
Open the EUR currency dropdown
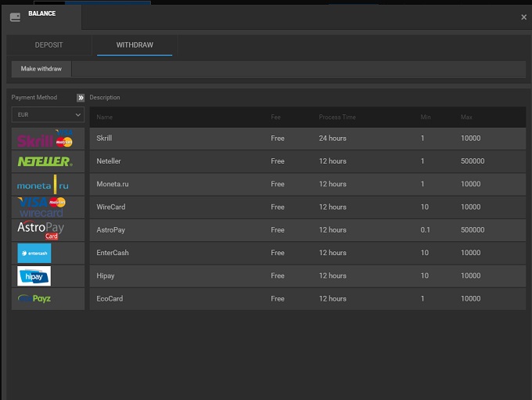[x=48, y=115]
